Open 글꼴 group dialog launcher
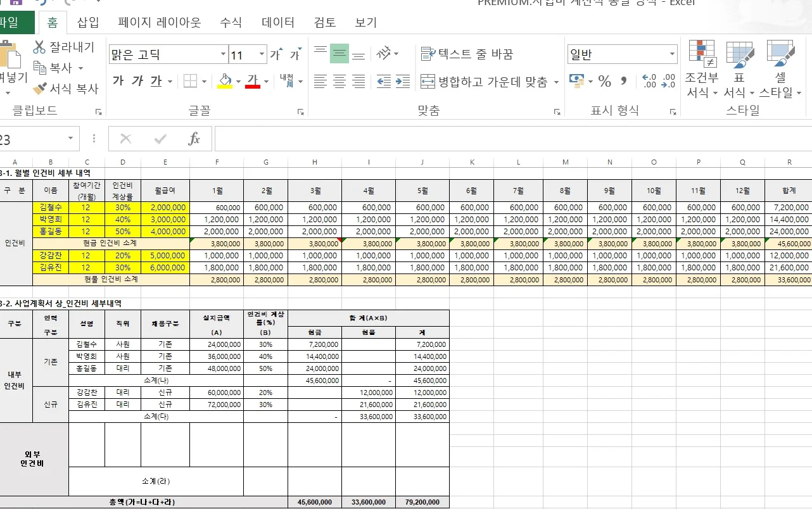812x509 pixels. click(300, 111)
